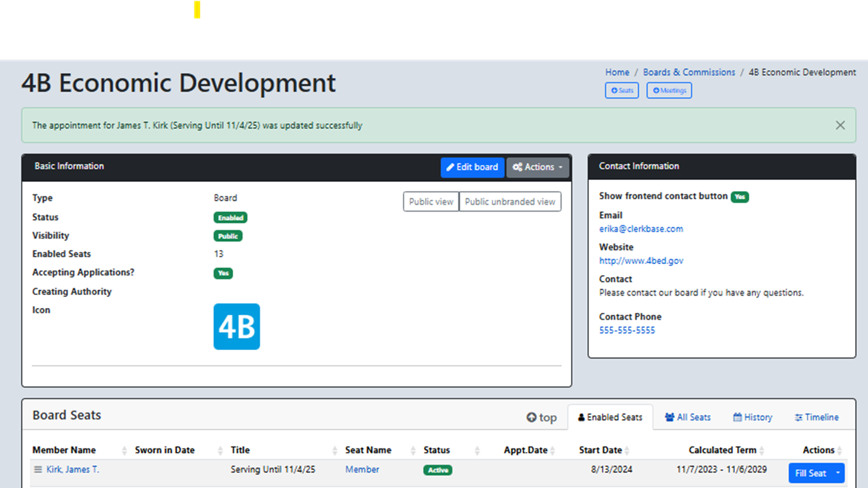Click the 4B Economic Development heading
The width and height of the screenshot is (868, 488).
[x=179, y=83]
